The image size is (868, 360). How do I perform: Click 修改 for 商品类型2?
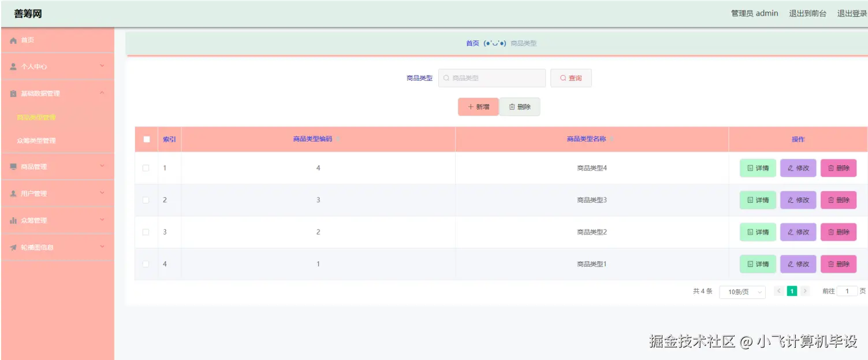[798, 232]
